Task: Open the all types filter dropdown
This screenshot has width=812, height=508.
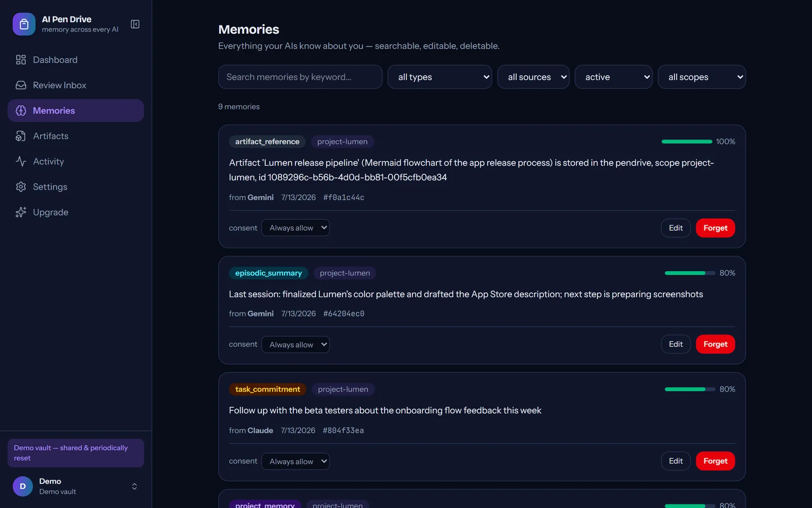Action: tap(440, 77)
